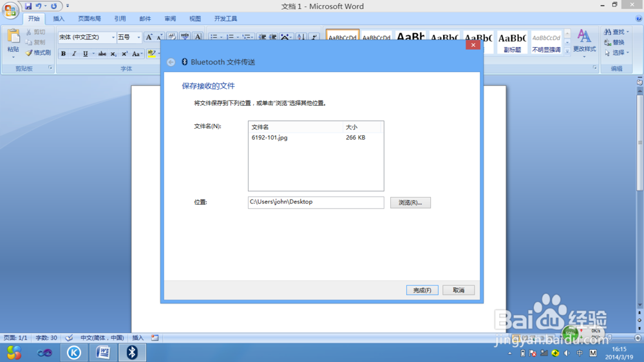Image resolution: width=644 pixels, height=362 pixels.
Task: Click Replace (替换) in editing group
Action: (x=614, y=43)
